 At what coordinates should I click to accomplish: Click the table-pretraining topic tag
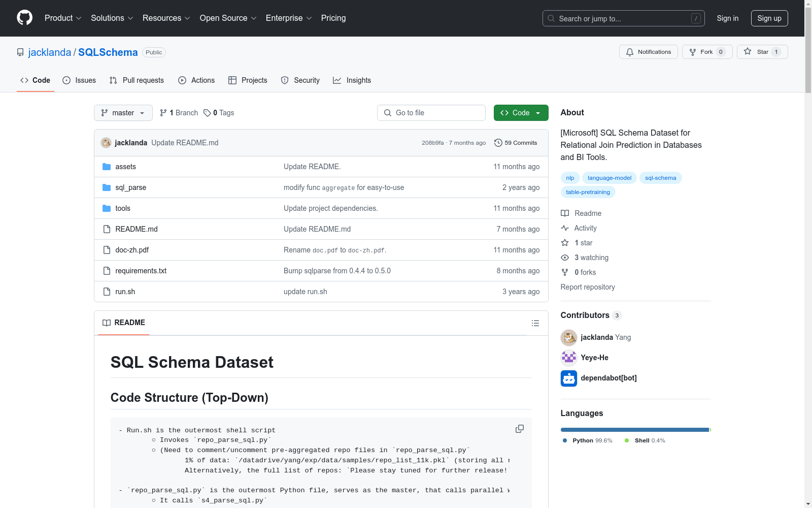coord(588,192)
